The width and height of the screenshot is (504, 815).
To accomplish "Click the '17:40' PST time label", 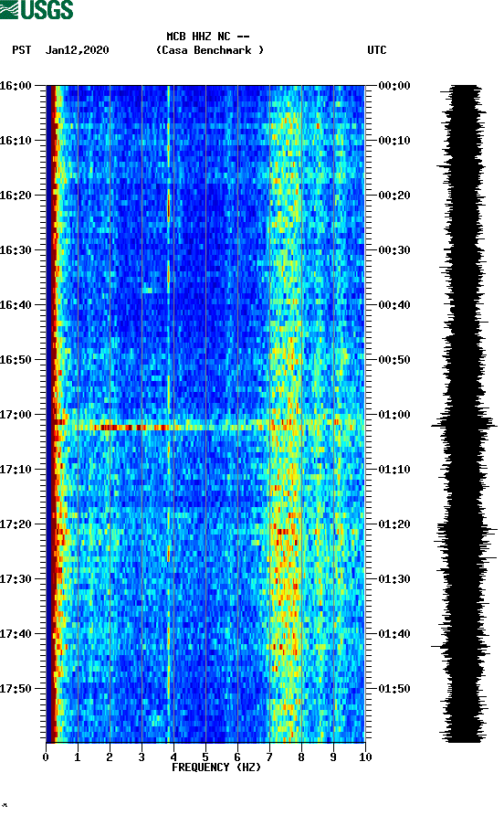I will [16, 633].
